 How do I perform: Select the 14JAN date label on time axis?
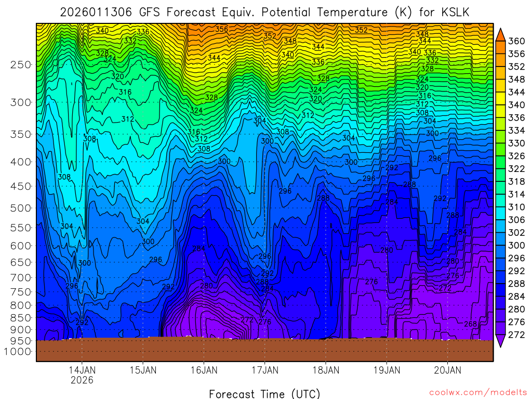pos(82,370)
